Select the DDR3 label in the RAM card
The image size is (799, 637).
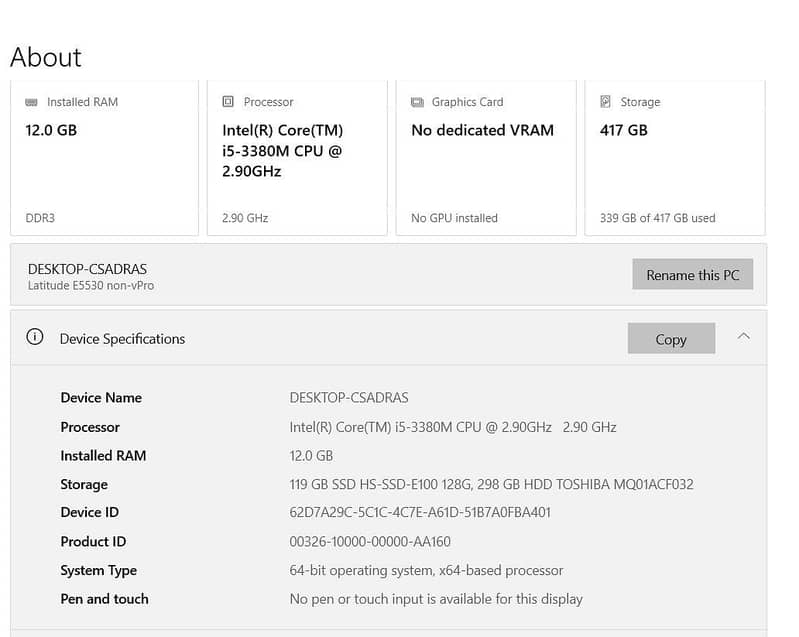(x=40, y=218)
